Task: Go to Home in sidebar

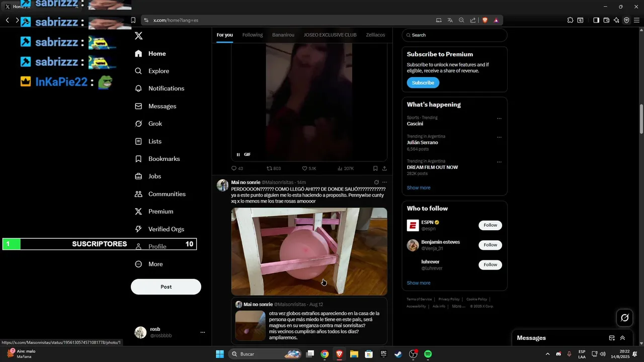Action: coord(150,54)
